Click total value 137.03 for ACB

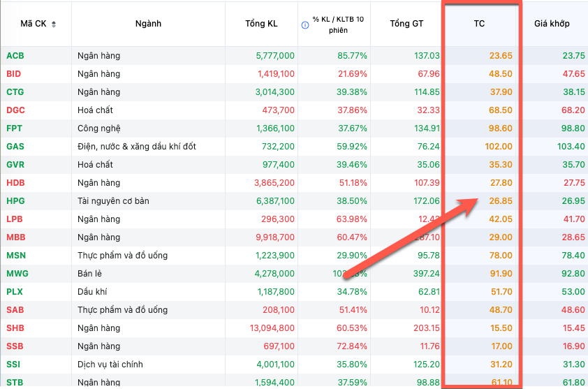[x=427, y=56]
